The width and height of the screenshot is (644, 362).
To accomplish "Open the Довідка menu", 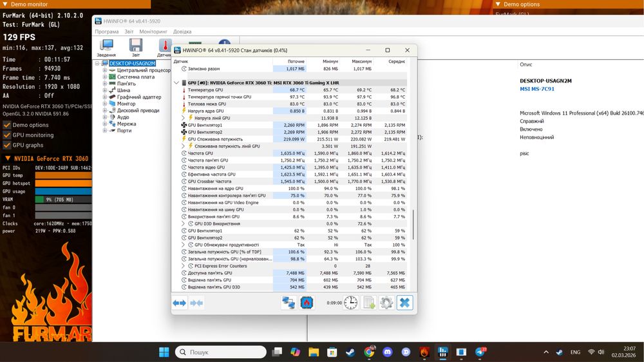I will pyautogui.click(x=182, y=32).
